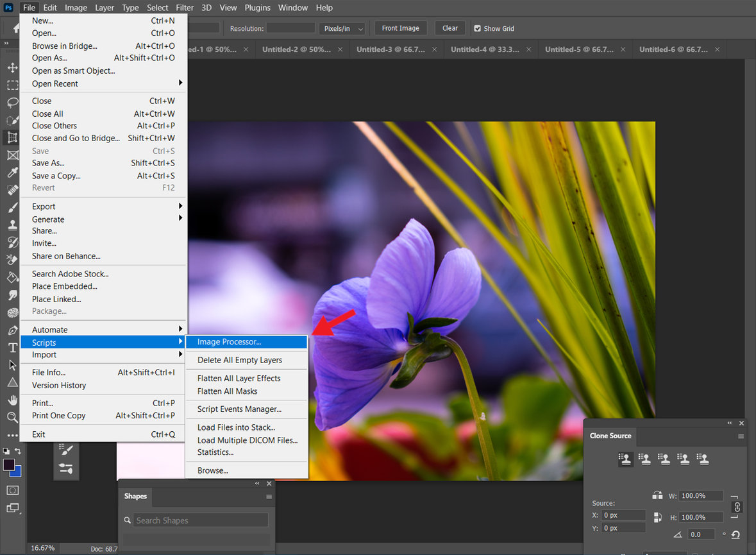Toggle the Show Grid checkbox
This screenshot has height=555, width=756.
coord(477,28)
